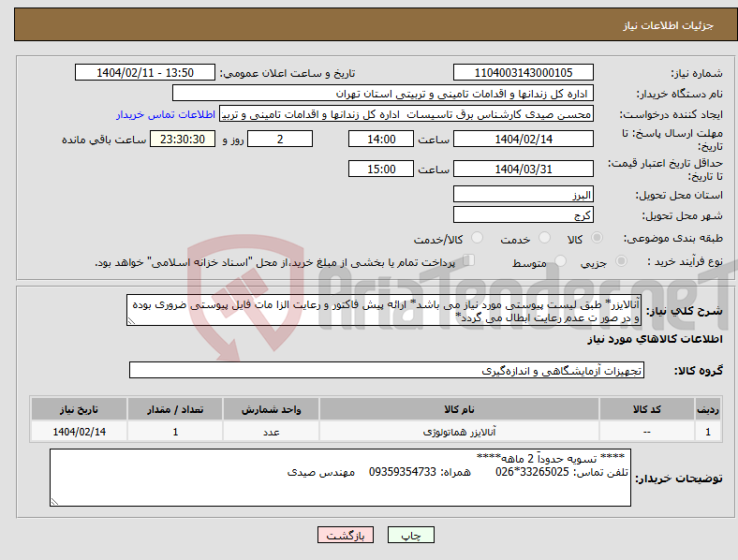Click the announcement date field 1404/02/11 - 13:50
Screen dimensions: 738x560
click(145, 72)
